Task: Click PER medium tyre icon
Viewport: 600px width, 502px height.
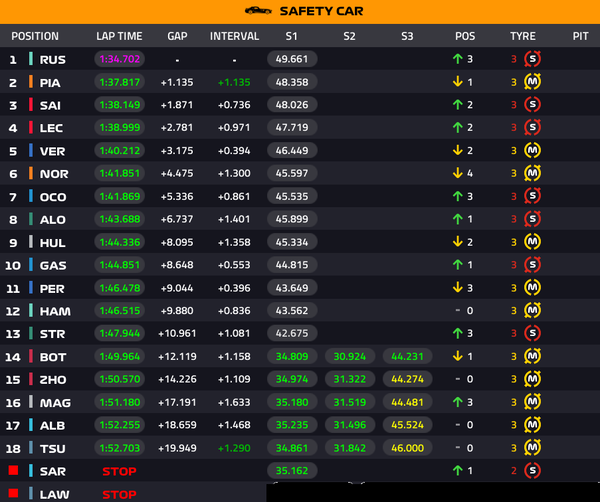Action: 532,287
